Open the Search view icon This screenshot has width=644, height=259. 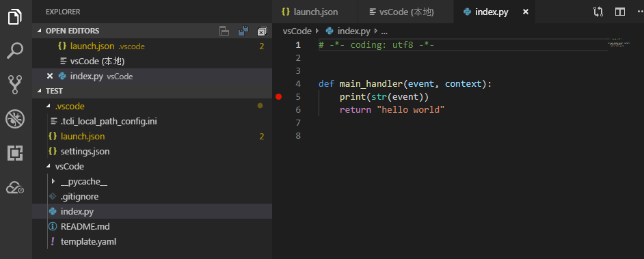point(15,51)
